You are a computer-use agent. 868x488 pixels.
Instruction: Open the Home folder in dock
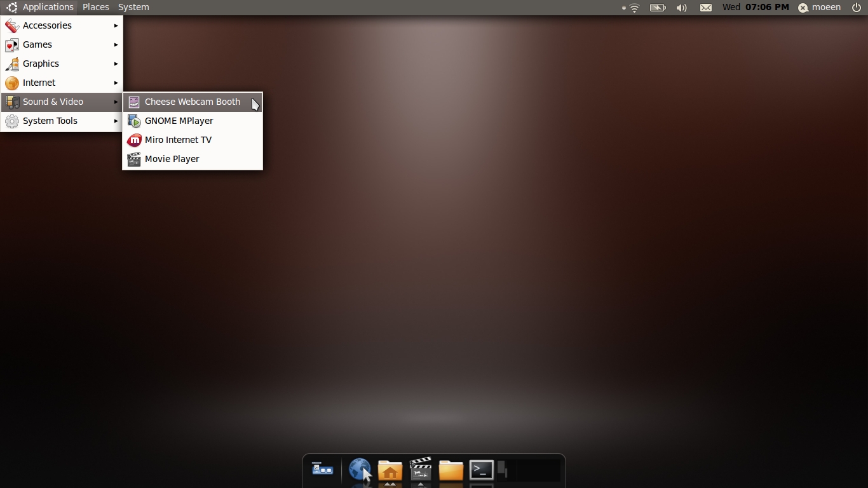[390, 470]
